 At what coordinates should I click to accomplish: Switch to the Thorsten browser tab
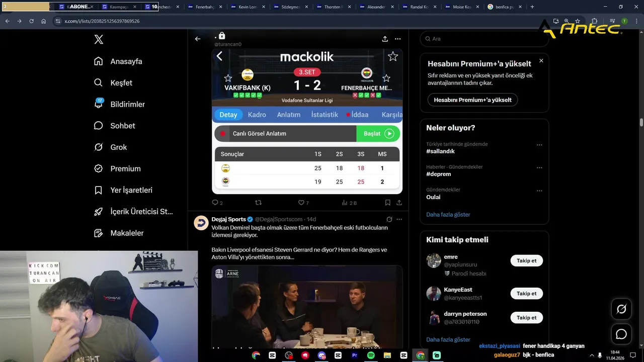coord(333,7)
